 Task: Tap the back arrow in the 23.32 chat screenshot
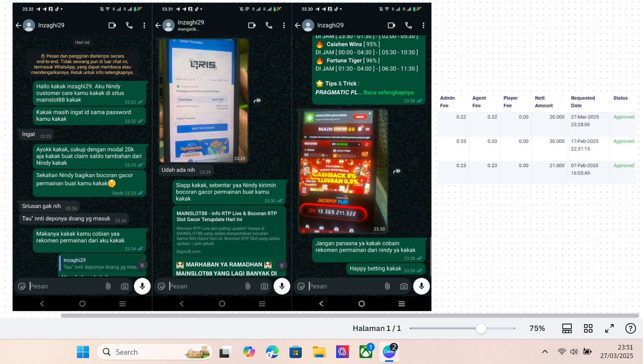(18, 25)
